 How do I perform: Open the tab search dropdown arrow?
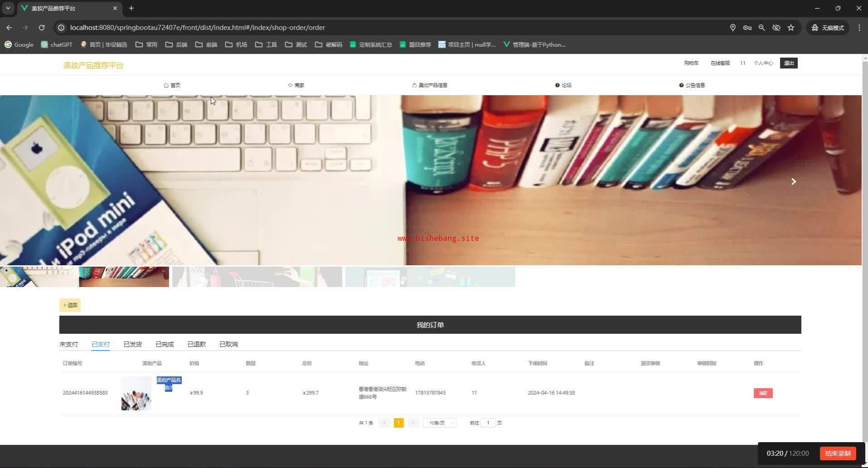8,8
